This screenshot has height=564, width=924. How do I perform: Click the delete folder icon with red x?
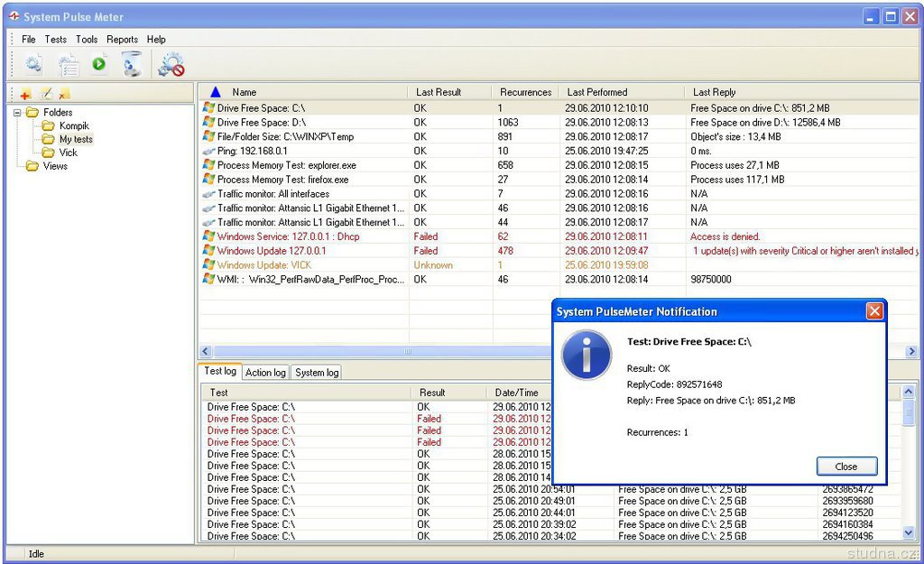pos(64,94)
